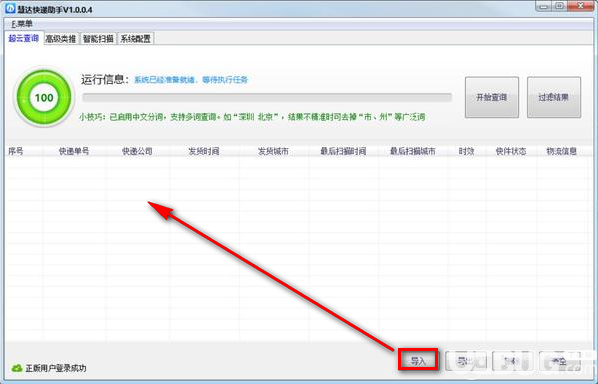Viewport: 598px width, 384px height.
Task: Select the 发货城市 column header
Action: click(x=273, y=151)
